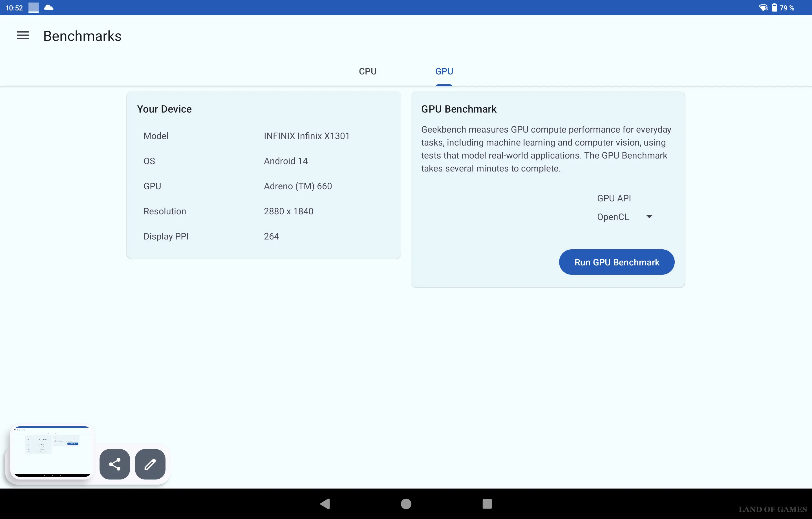Open the screenshot preview thumbnail
This screenshot has height=519, width=812.
point(52,452)
